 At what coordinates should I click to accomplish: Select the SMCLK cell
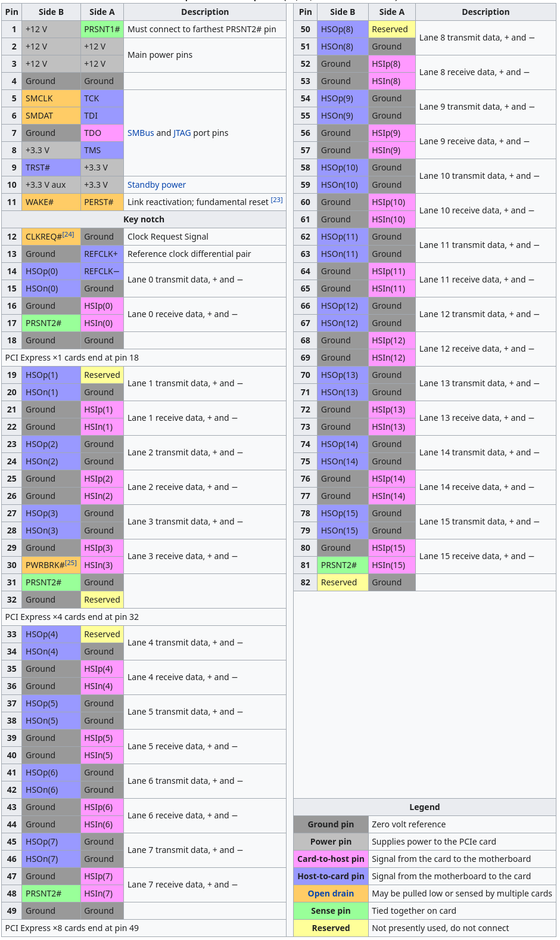pos(51,98)
